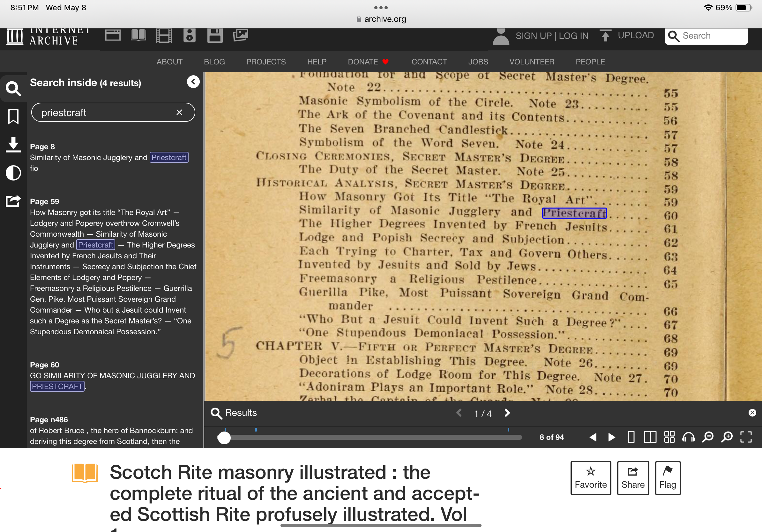Image resolution: width=762 pixels, height=532 pixels.
Task: Click the page scrubber track
Action: click(370, 438)
